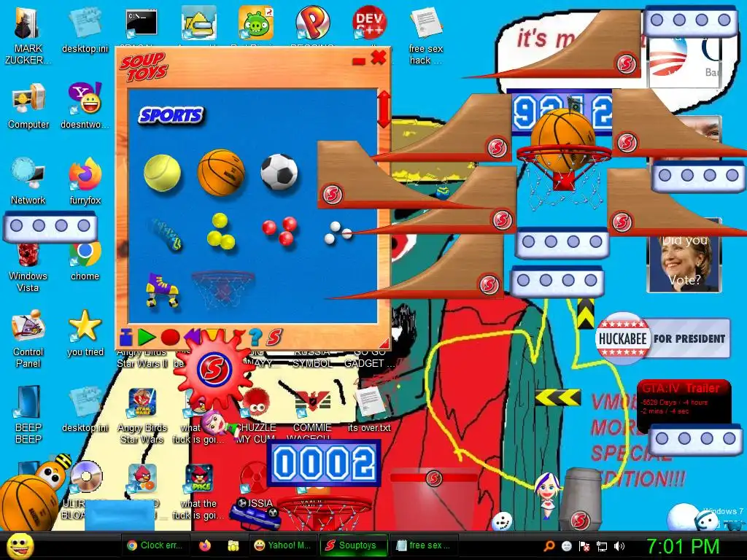Pick the soccer ball in the Sports toybox
The width and height of the screenshot is (747, 560).
(279, 172)
